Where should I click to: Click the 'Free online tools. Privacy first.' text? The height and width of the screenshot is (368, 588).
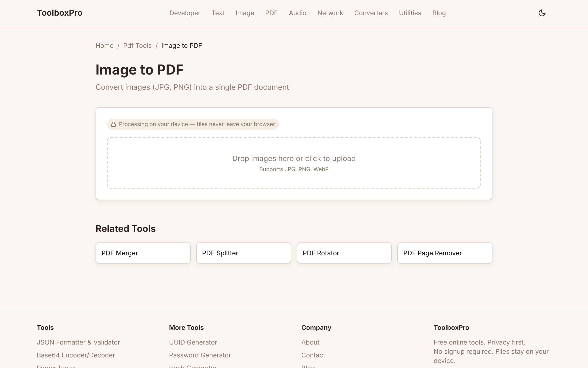click(x=479, y=342)
